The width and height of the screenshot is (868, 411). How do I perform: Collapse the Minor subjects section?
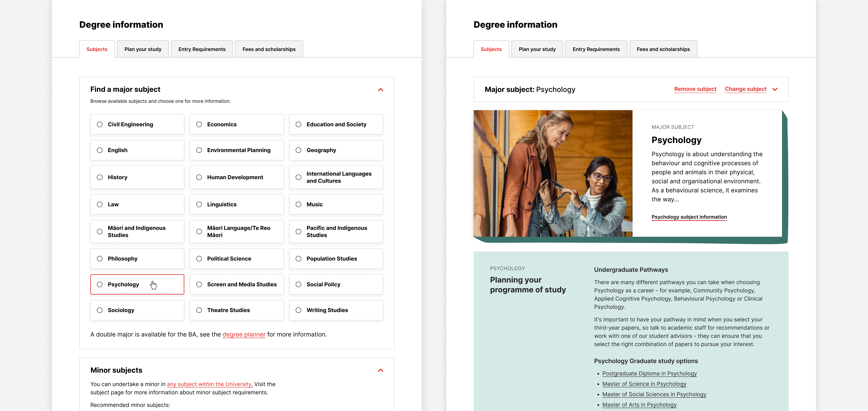coord(380,370)
